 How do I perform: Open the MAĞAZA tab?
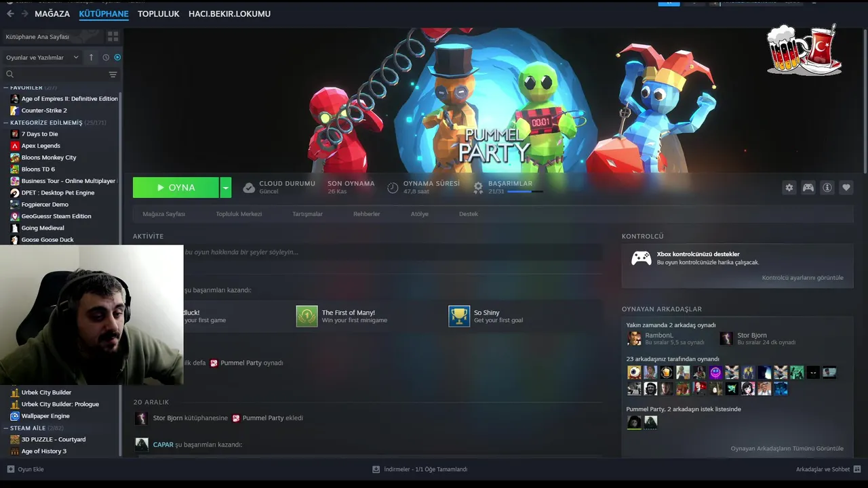tap(52, 14)
